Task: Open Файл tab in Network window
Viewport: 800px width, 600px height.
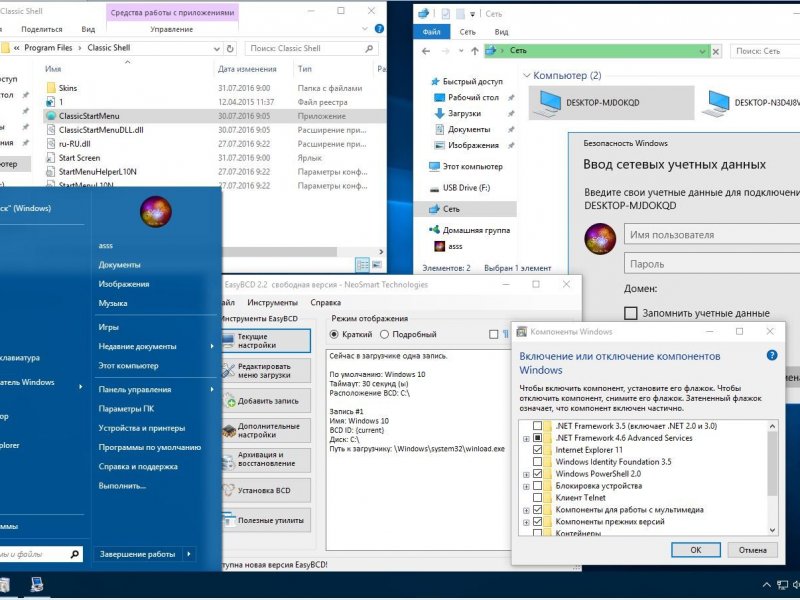Action: click(x=432, y=32)
